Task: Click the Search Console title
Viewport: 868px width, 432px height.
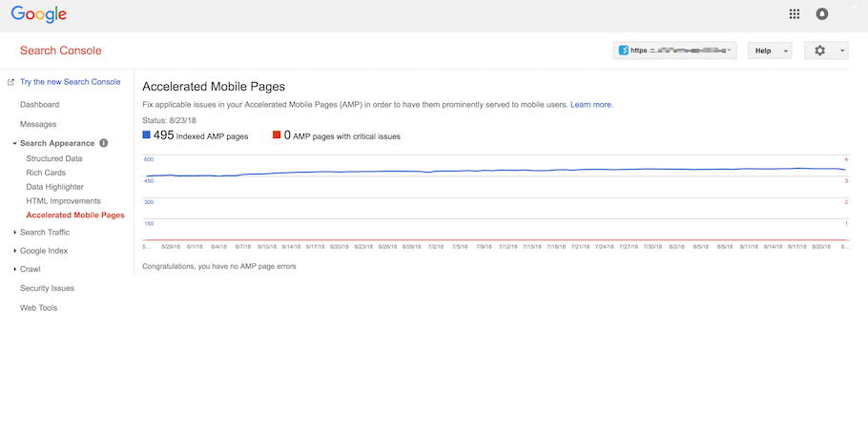Action: (61, 51)
